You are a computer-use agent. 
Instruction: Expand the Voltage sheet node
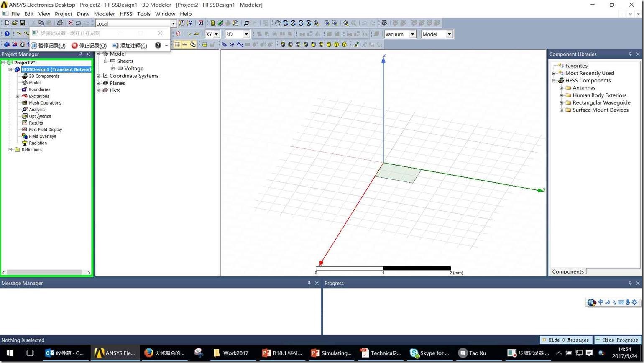coord(113,69)
